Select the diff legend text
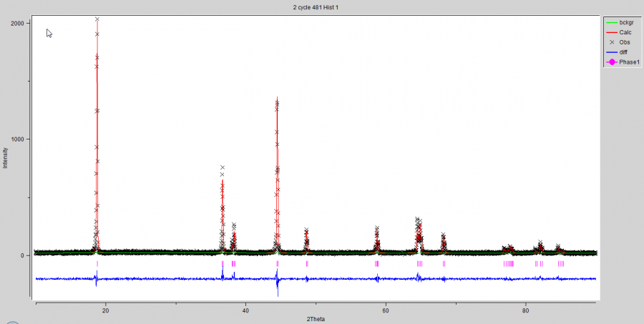The width and height of the screenshot is (644, 324). coord(624,52)
